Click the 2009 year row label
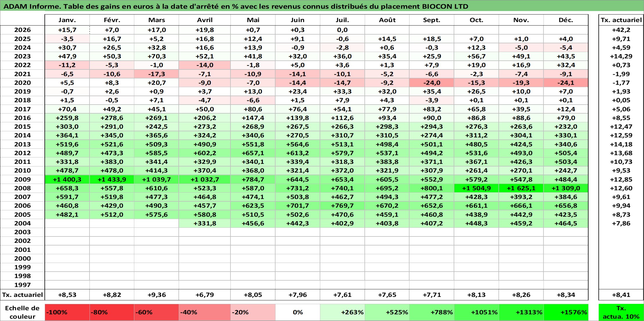Image resolution: width=644 pixels, height=321 pixels. (x=22, y=180)
